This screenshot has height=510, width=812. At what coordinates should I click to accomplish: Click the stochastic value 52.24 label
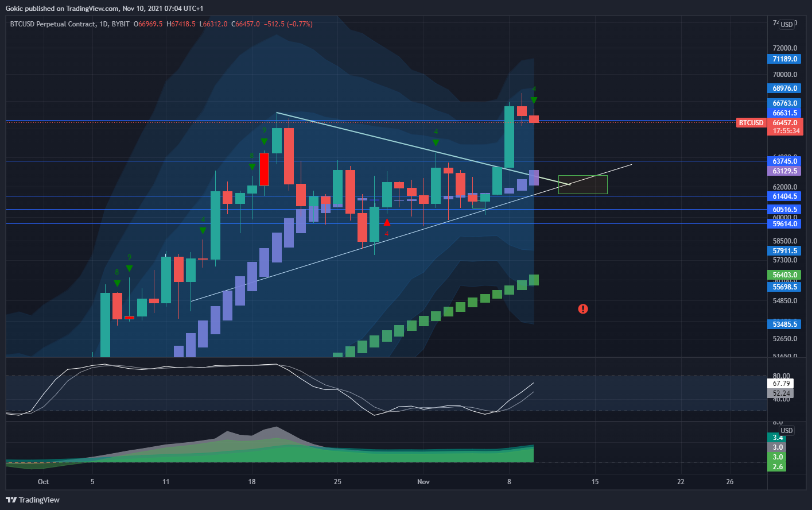(781, 393)
